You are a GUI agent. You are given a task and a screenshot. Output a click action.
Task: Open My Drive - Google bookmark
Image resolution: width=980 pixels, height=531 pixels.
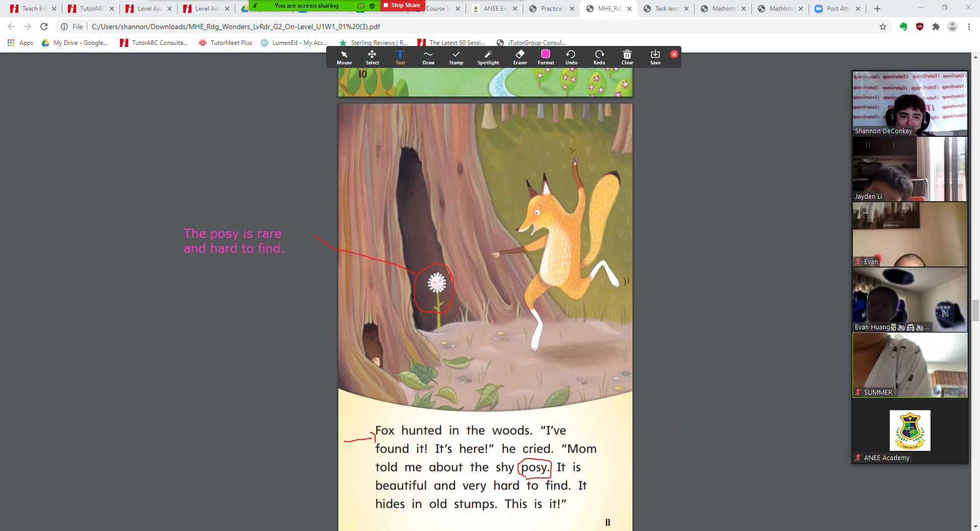tap(75, 43)
